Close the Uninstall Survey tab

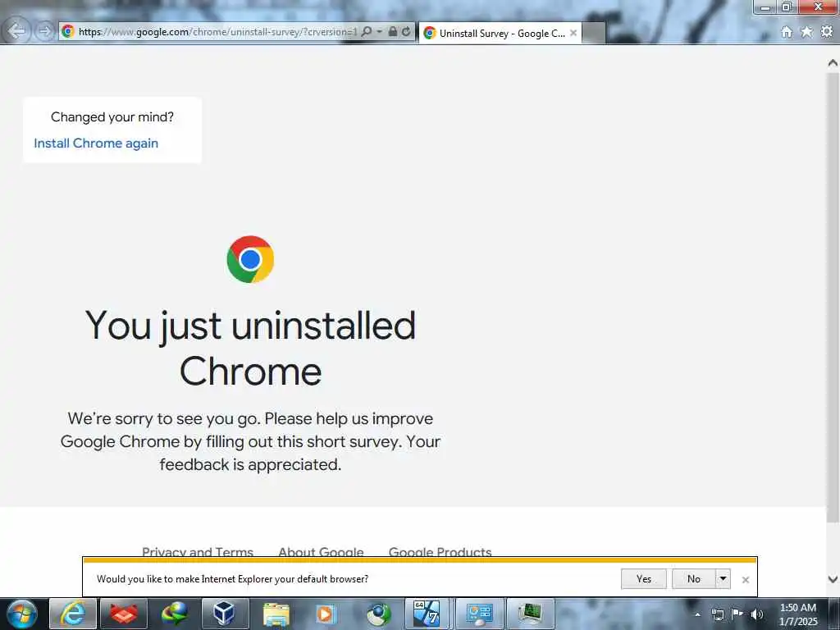point(573,33)
